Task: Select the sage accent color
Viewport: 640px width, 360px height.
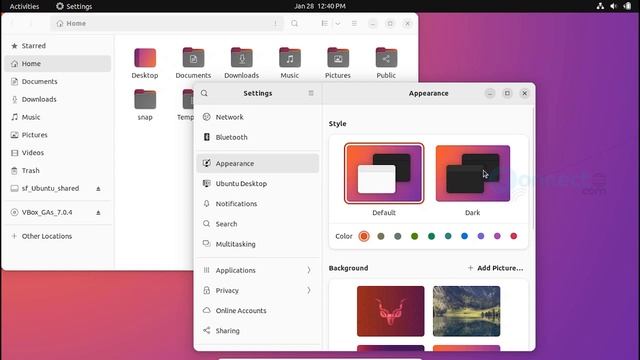Action: click(x=398, y=236)
